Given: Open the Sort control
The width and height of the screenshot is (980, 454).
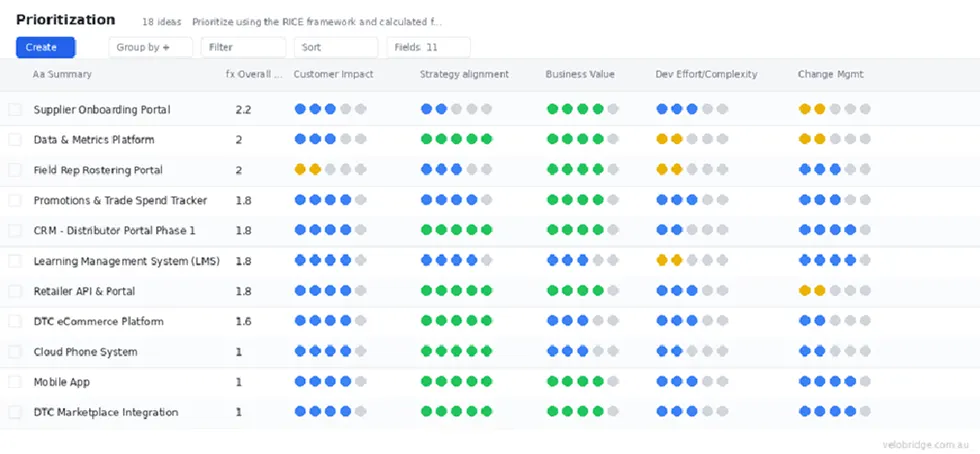Looking at the screenshot, I should click(336, 48).
